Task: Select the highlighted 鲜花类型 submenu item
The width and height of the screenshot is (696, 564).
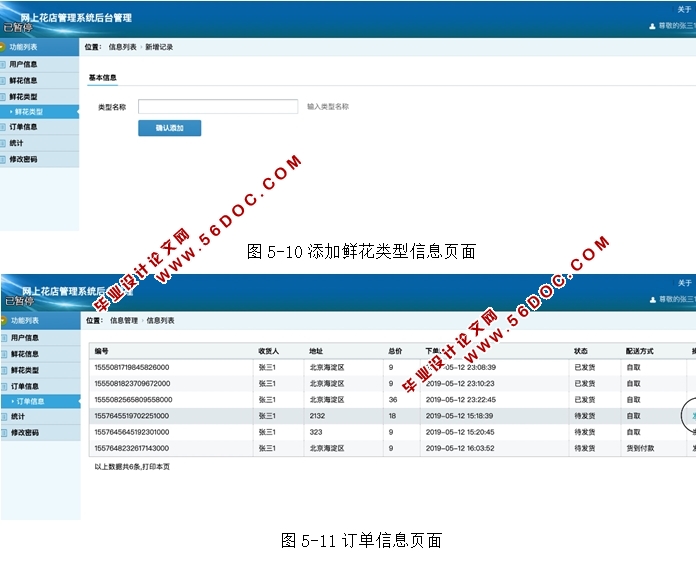Action: point(39,112)
